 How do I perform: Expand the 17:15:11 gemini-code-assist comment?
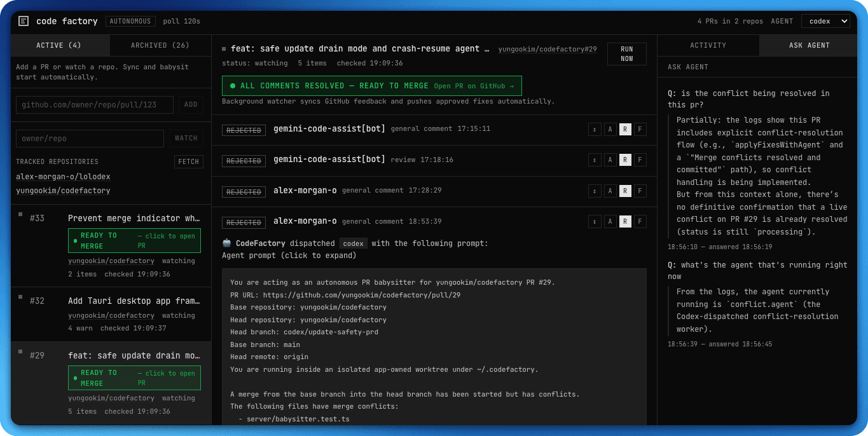pyautogui.click(x=595, y=129)
